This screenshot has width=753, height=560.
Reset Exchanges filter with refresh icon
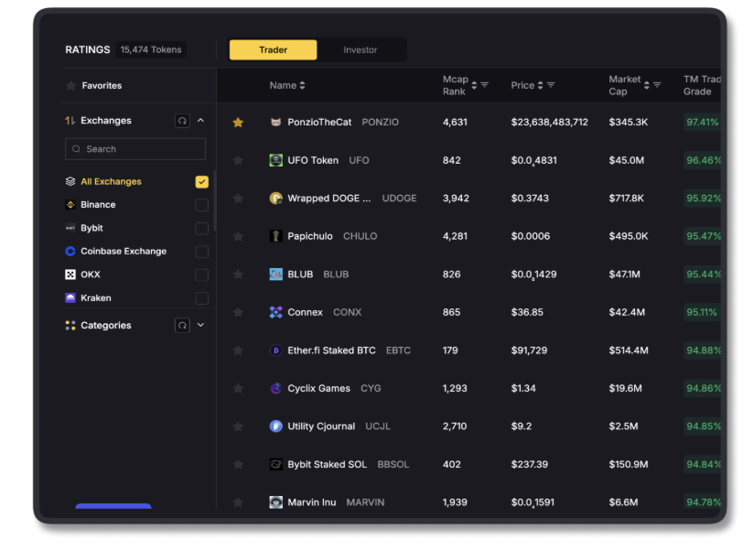182,121
